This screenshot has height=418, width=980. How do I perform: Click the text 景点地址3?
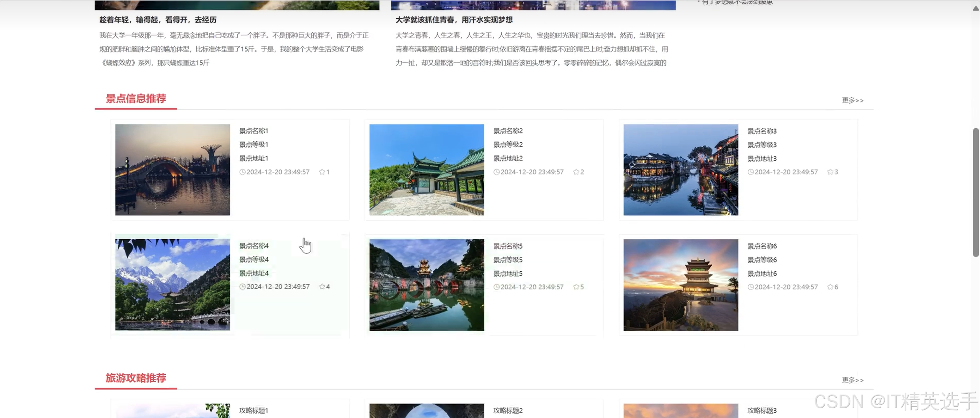[762, 159]
